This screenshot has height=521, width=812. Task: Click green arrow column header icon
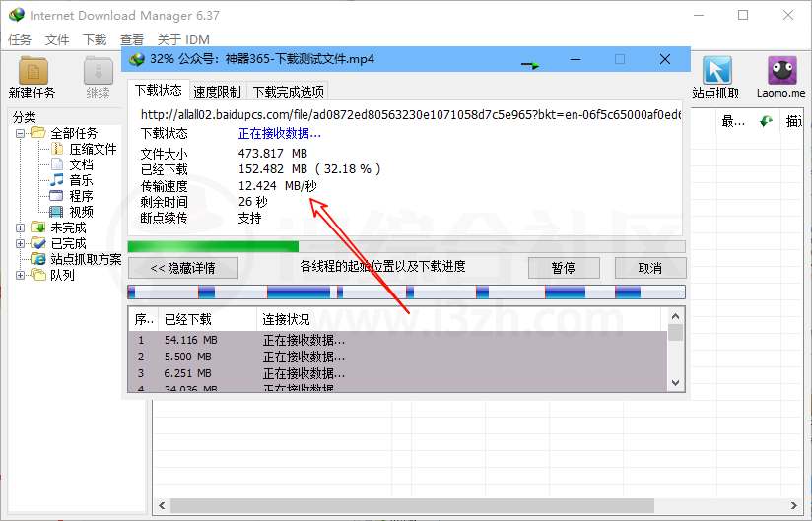765,121
